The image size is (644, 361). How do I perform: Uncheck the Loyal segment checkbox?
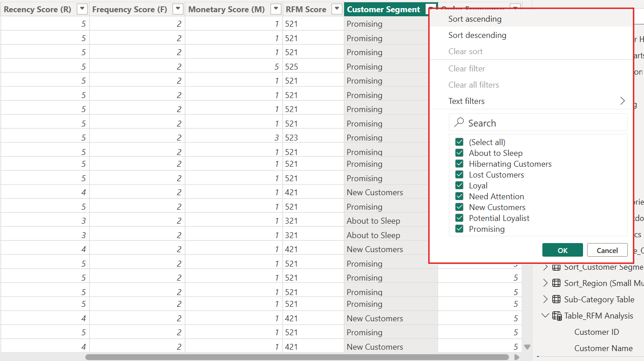[459, 185]
